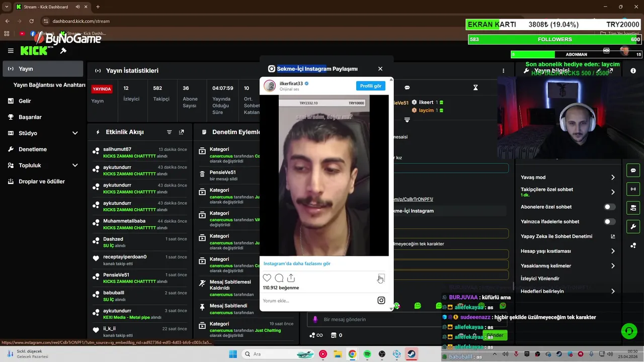Share the Instagram post
The height and width of the screenshot is (362, 644).
pos(291,278)
